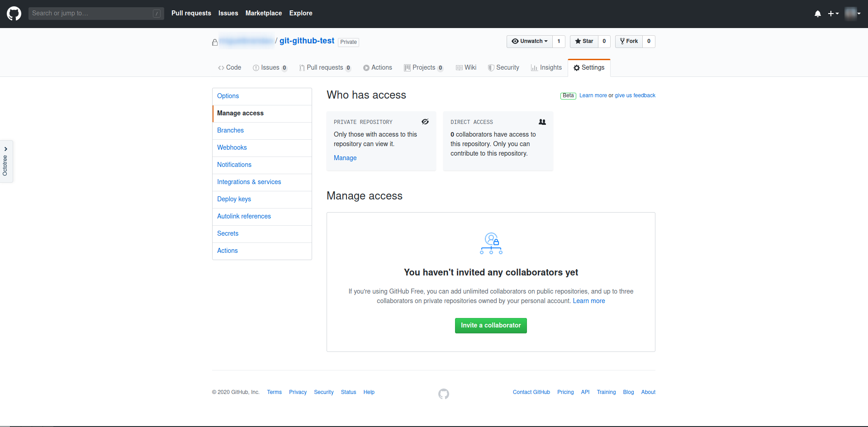Click the footer GitHub mark icon
This screenshot has height=427, width=868.
coord(444,394)
